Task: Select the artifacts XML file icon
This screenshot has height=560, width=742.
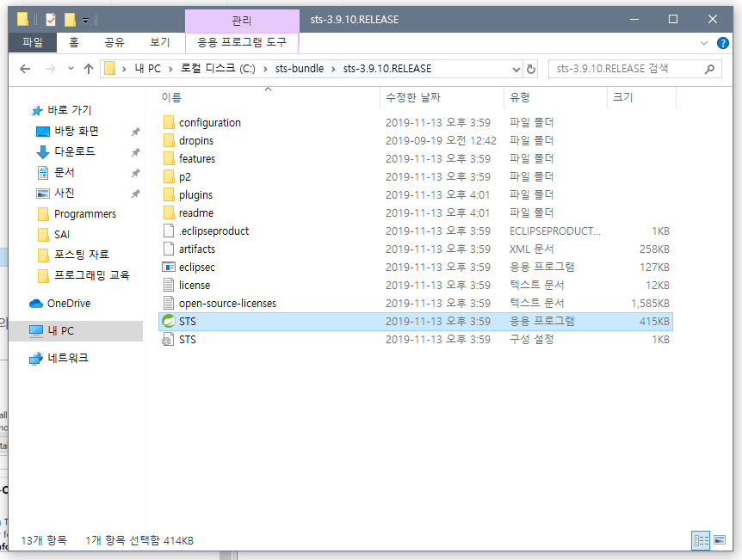Action: 169,249
